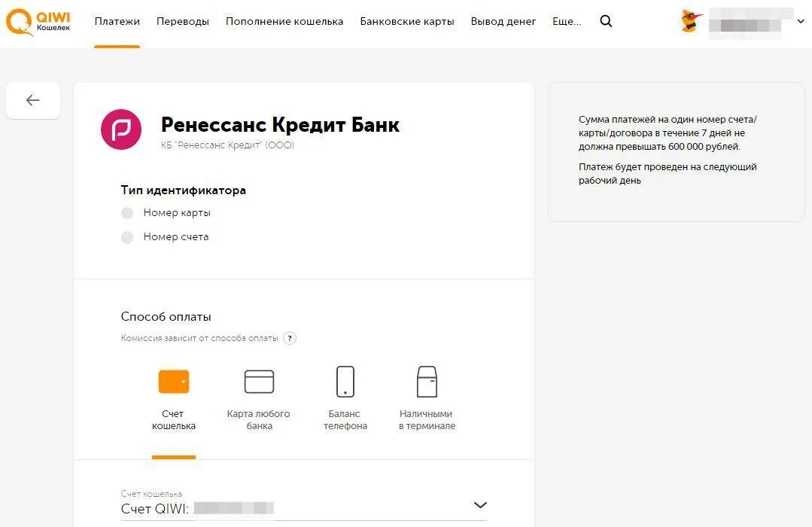Click the Ренессанс Кредит Банк heading
812x527 pixels.
tap(280, 125)
